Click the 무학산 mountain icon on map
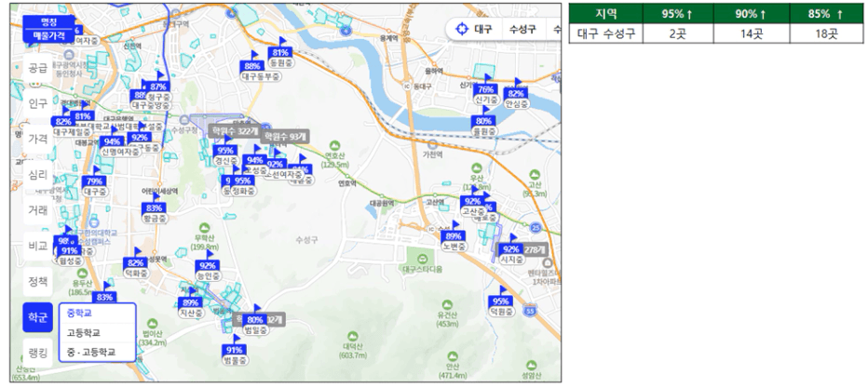 point(204,228)
